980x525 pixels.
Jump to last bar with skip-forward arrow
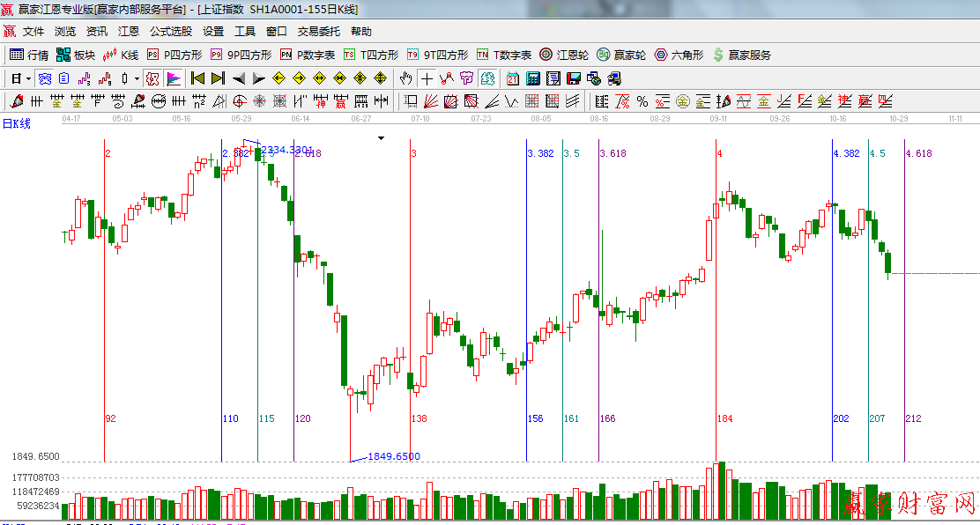218,78
